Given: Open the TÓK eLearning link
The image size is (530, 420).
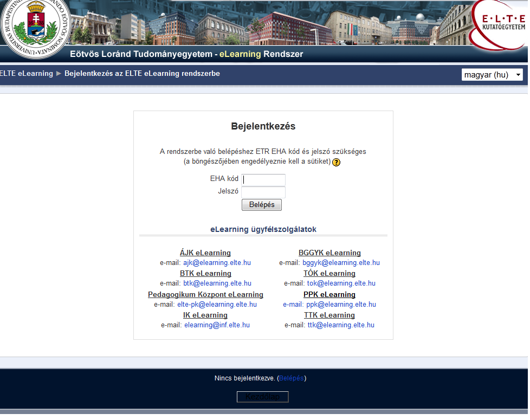Looking at the screenshot, I should tap(329, 273).
